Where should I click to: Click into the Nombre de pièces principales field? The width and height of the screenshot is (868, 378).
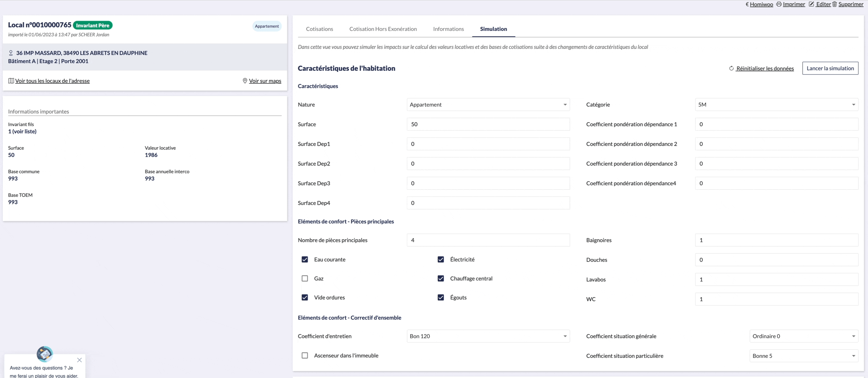click(x=488, y=240)
